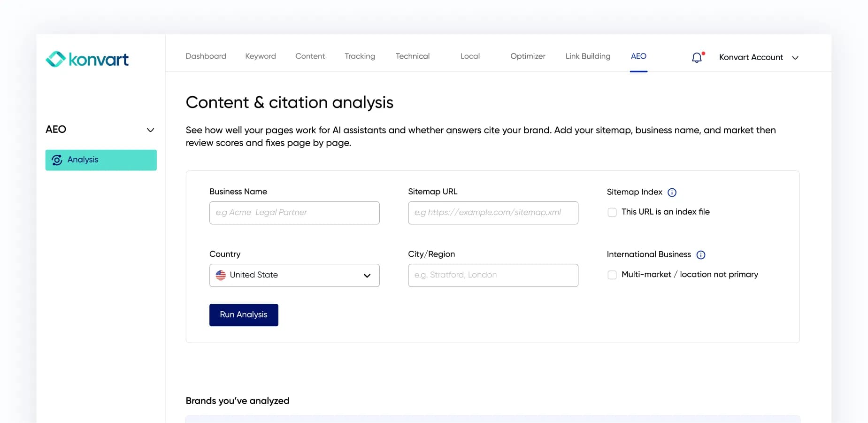This screenshot has height=423, width=868.
Task: Click the 'Brands you've analyzed' heading
Action: (x=238, y=400)
